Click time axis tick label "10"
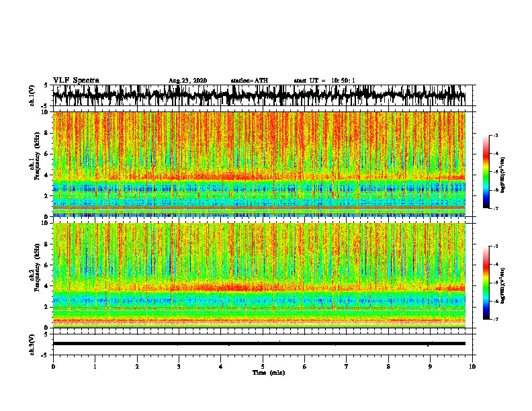 (472, 367)
